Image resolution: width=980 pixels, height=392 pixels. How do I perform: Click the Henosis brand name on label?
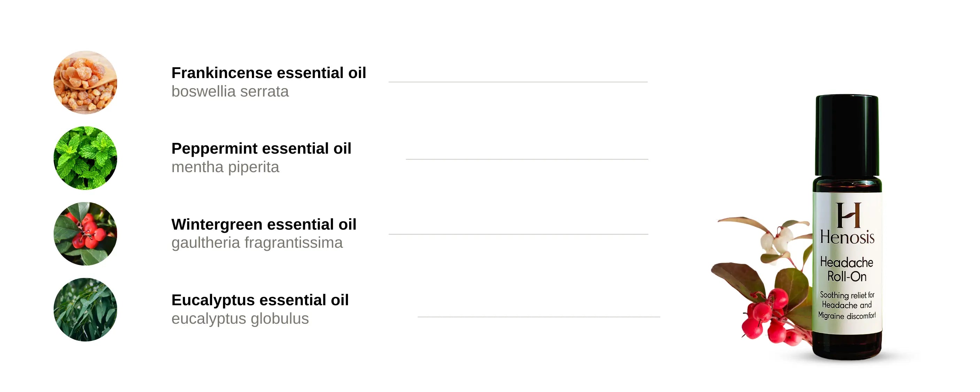(847, 238)
